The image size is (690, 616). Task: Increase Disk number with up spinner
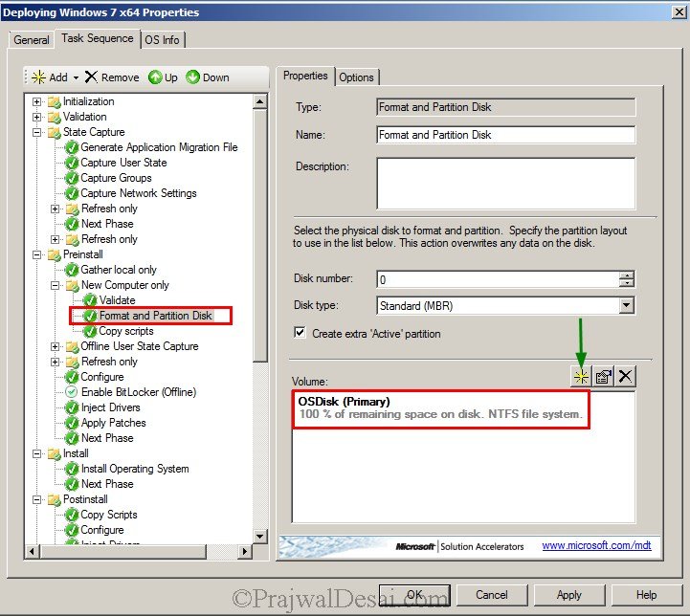point(627,275)
